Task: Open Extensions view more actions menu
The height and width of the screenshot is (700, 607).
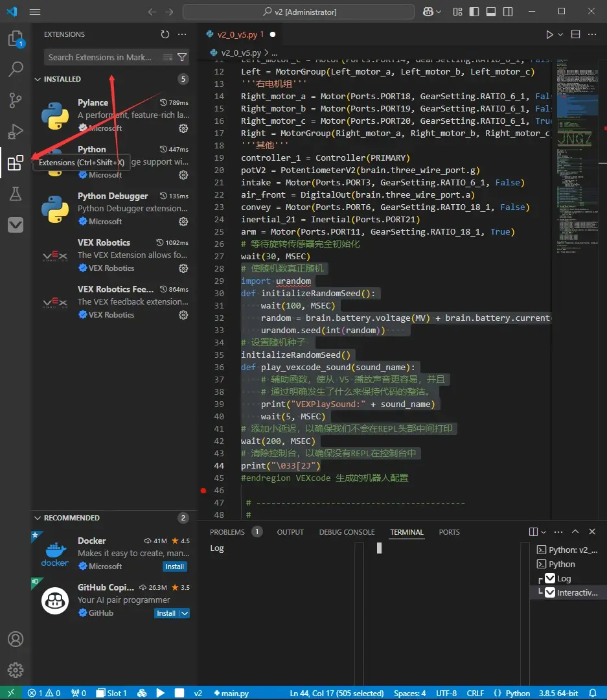Action: (x=182, y=34)
